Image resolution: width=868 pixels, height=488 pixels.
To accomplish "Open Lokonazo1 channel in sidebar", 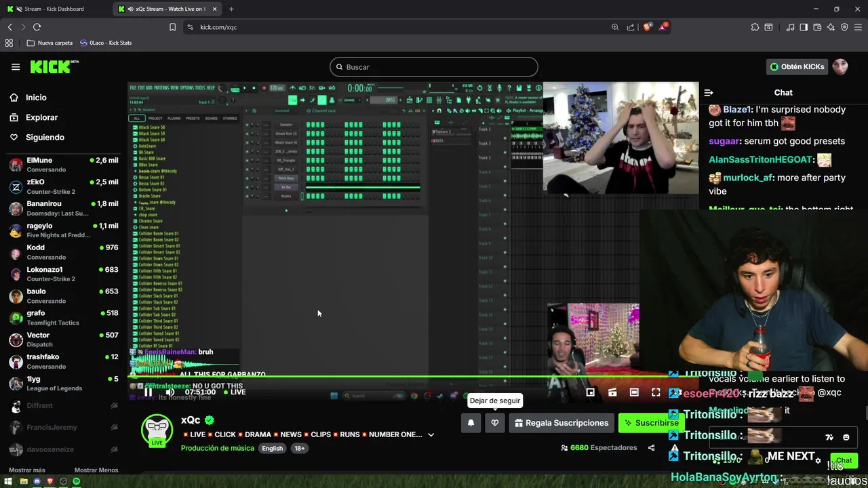I will pos(64,274).
